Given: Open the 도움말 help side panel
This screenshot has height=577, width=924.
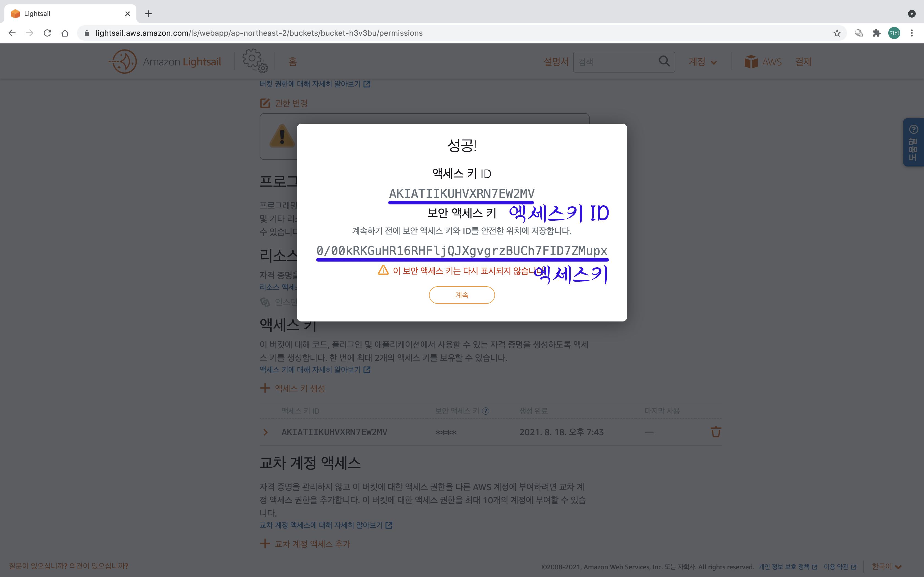Looking at the screenshot, I should [913, 142].
